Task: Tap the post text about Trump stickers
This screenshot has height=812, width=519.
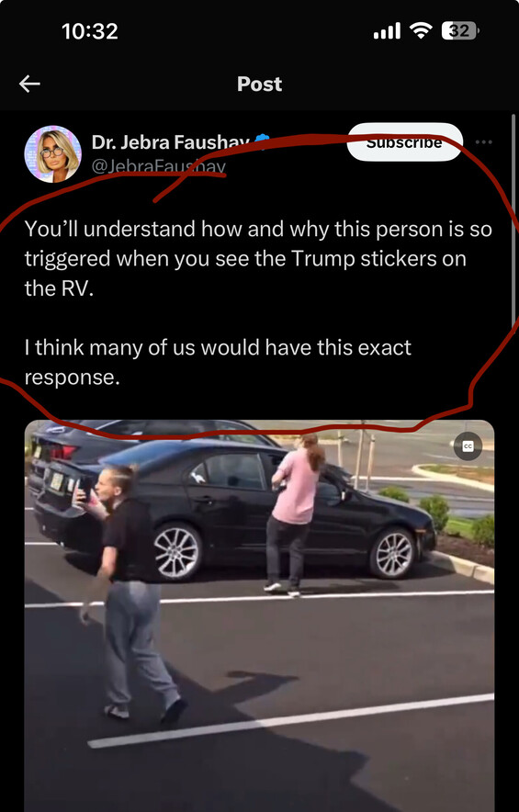Action: (x=258, y=258)
